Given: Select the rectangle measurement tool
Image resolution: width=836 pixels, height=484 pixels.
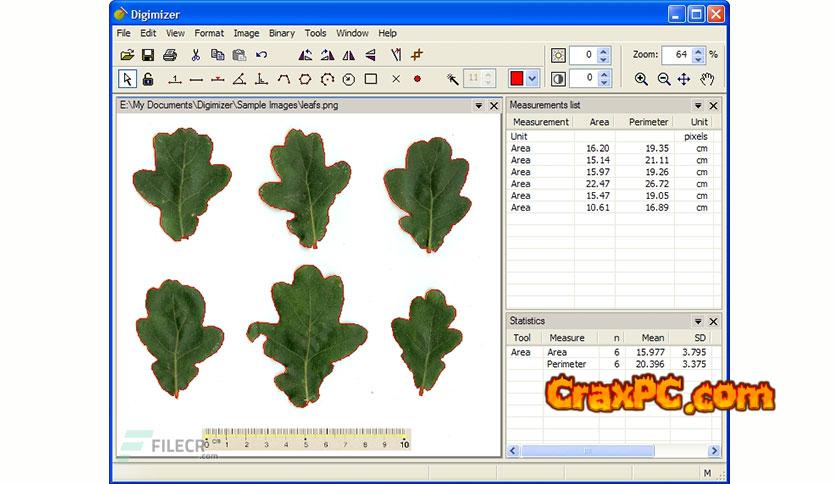Looking at the screenshot, I should (x=371, y=79).
